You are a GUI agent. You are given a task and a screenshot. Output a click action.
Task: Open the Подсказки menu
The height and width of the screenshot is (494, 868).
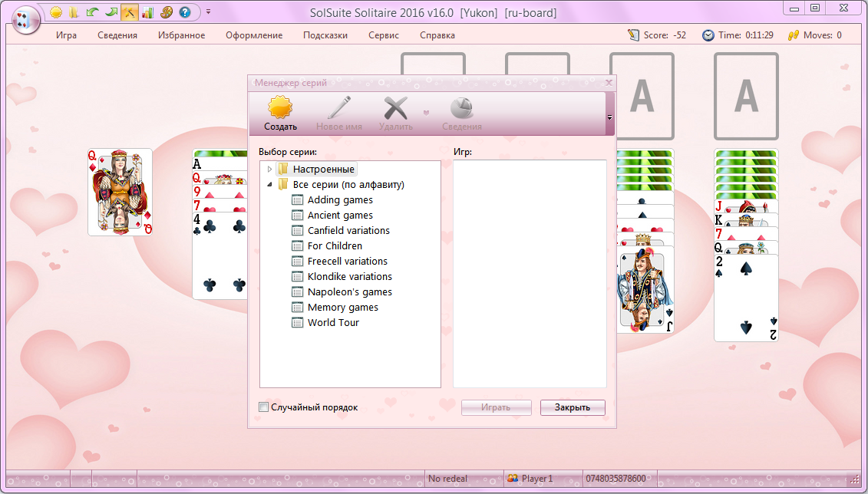[325, 35]
